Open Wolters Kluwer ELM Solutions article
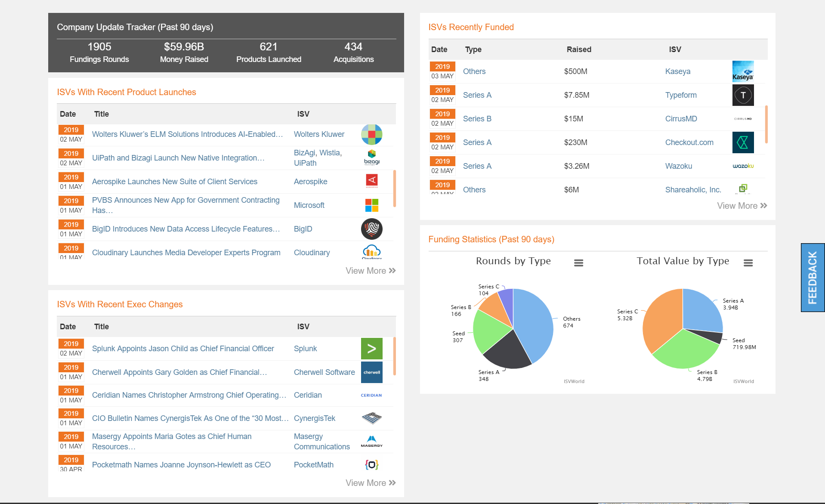Screen dimensions: 825x504 [188, 134]
